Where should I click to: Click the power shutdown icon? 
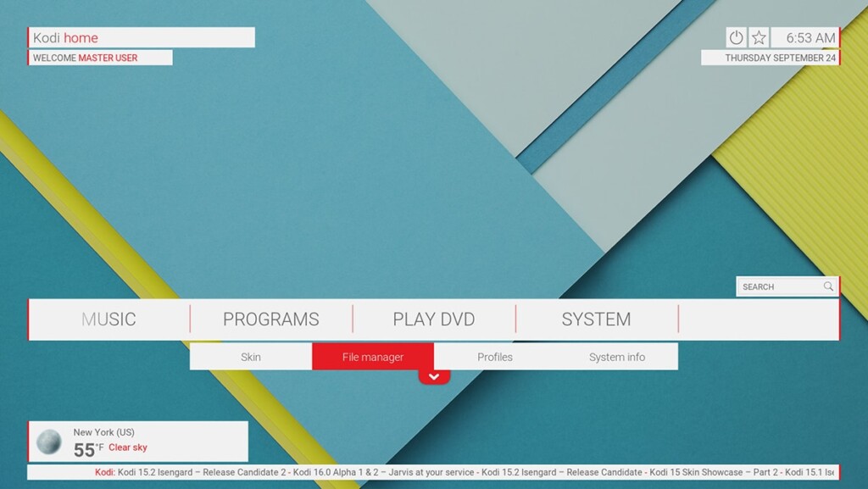click(736, 37)
